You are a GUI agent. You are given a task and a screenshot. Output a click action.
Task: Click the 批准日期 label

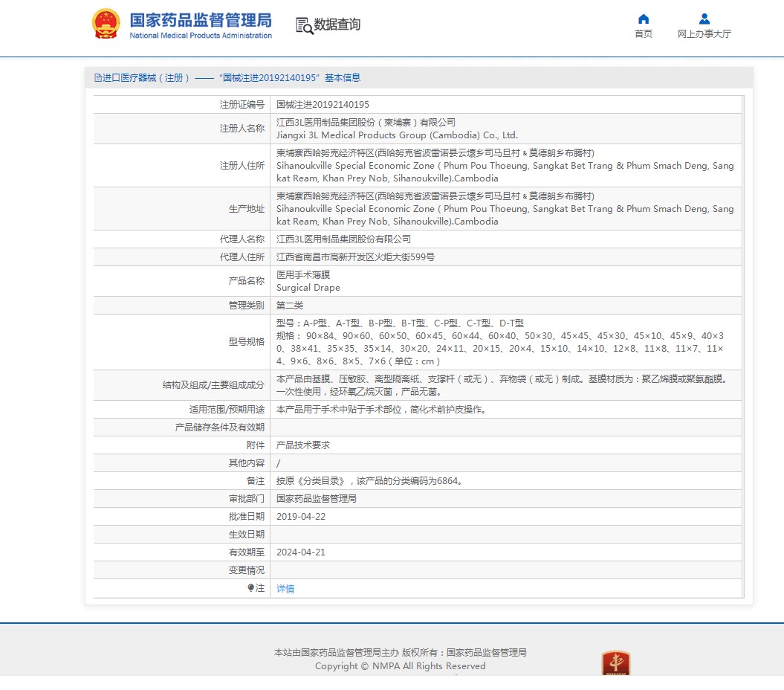point(247,516)
